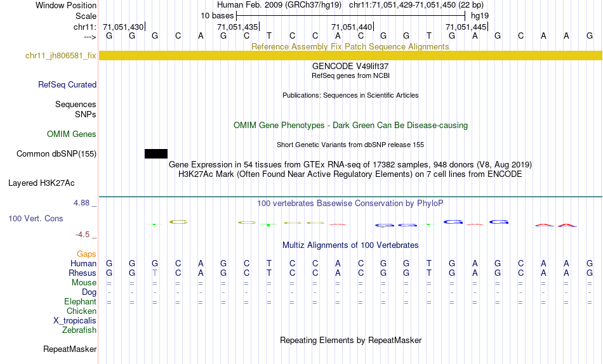Click the Window Position label
The height and width of the screenshot is (364, 603).
(x=66, y=5)
